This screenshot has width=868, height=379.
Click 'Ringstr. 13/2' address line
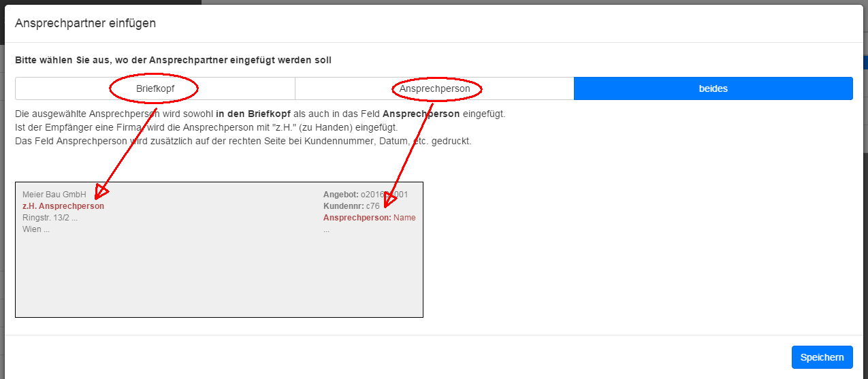50,218
